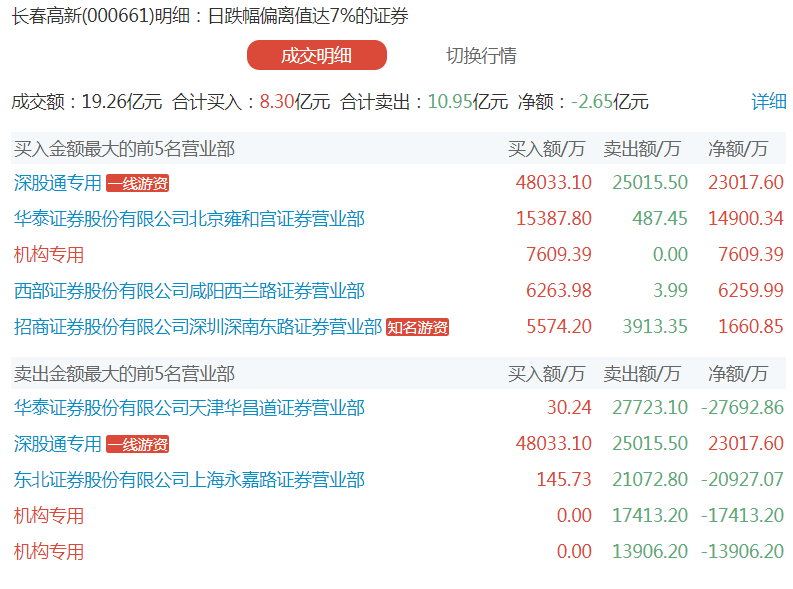Click 买入额/万 column header in sellers table

(546, 374)
